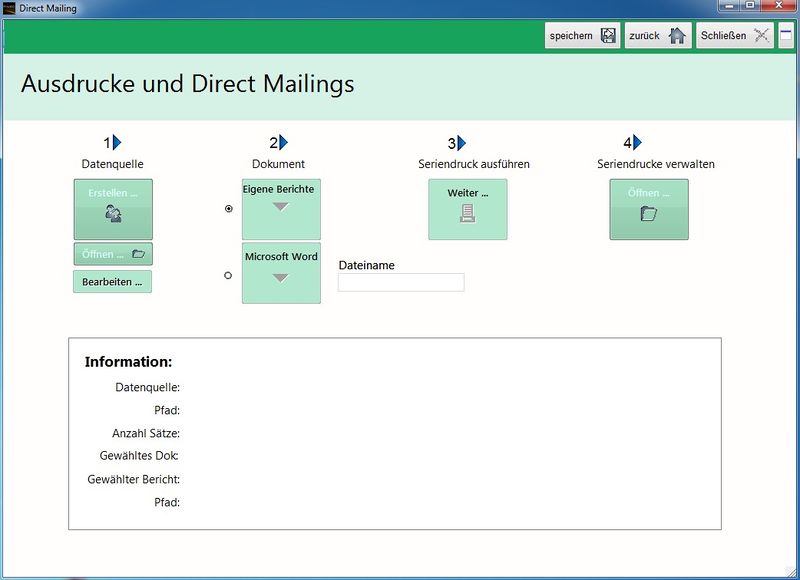
Task: Click the folder icon under Seriendrucke verwalten
Action: pos(648,211)
